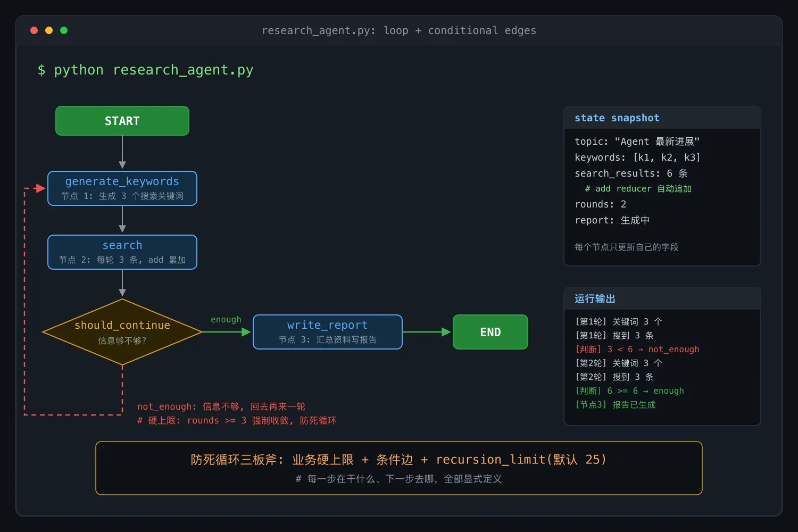Select the '[第2轮] 搜到 3 条' output line

click(x=614, y=377)
